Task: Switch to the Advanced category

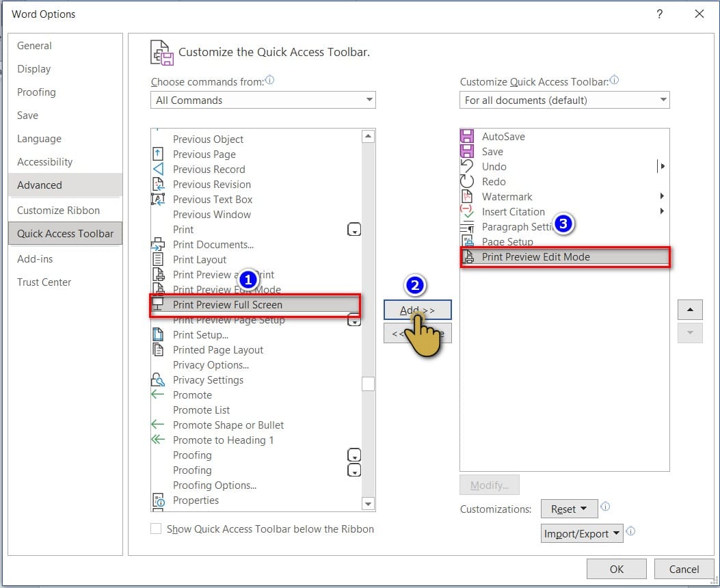Action: [x=65, y=185]
